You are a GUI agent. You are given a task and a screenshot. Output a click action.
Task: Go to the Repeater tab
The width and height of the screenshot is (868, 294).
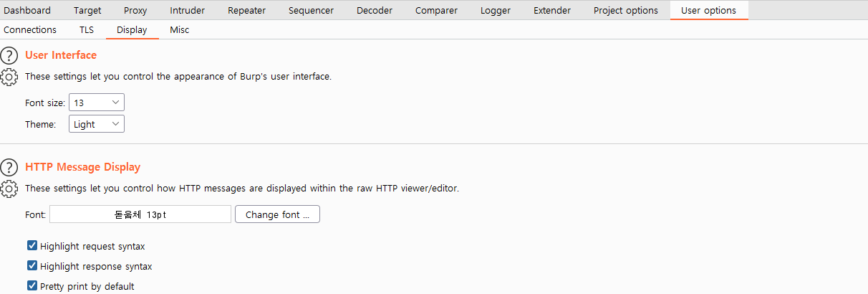(246, 10)
